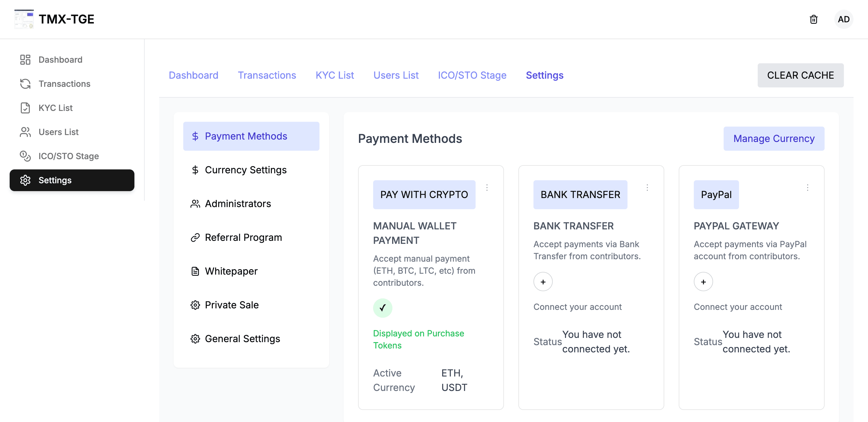Open Whitepaper in settings menu
Image resolution: width=868 pixels, height=422 pixels.
click(x=251, y=271)
